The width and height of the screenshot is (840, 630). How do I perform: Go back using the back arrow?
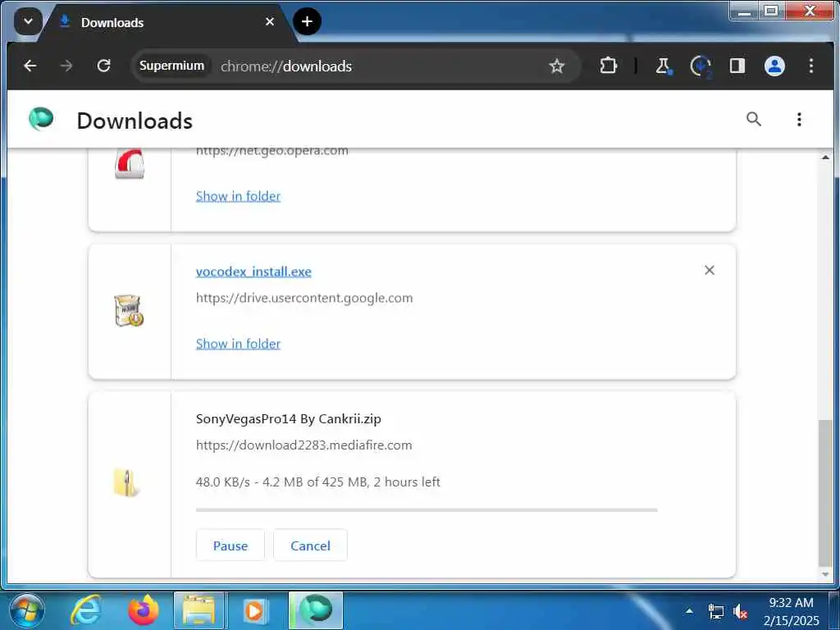pyautogui.click(x=30, y=66)
